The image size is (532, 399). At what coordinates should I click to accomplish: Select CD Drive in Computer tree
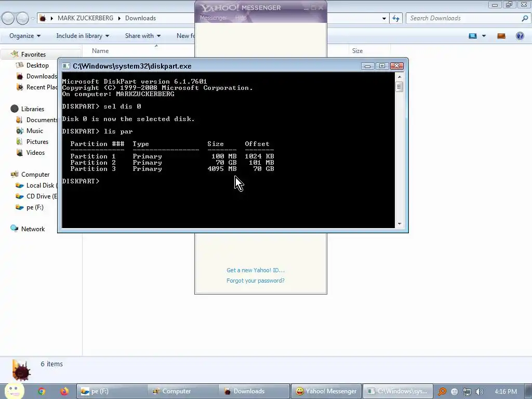pos(42,196)
